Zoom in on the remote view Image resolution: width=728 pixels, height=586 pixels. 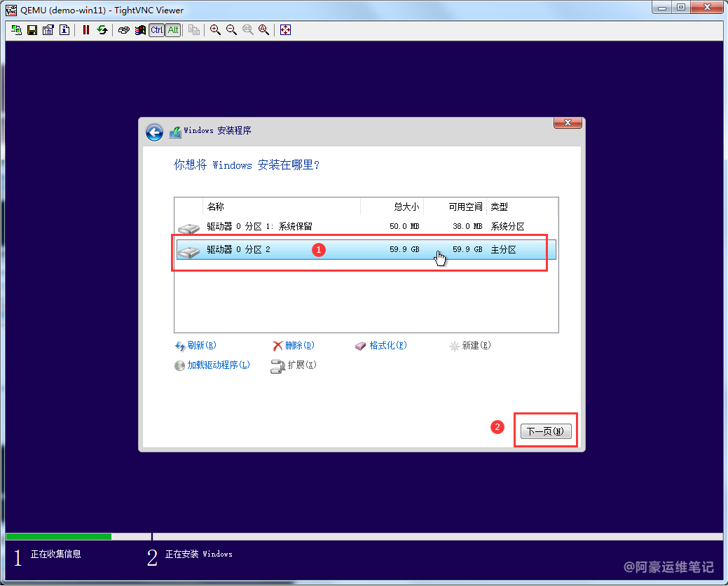pos(215,30)
